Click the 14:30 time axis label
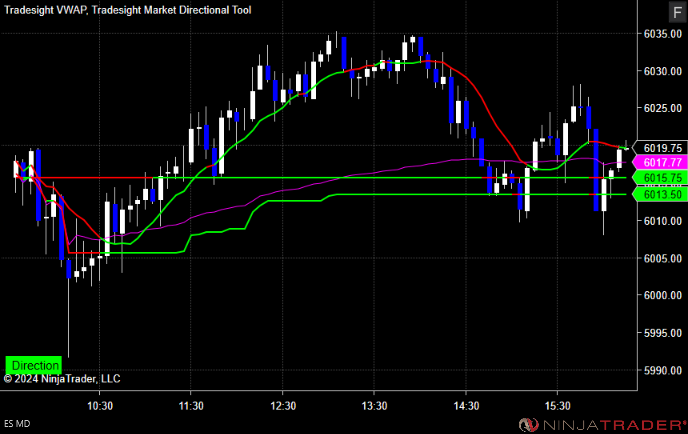This screenshot has width=688, height=434. click(466, 406)
